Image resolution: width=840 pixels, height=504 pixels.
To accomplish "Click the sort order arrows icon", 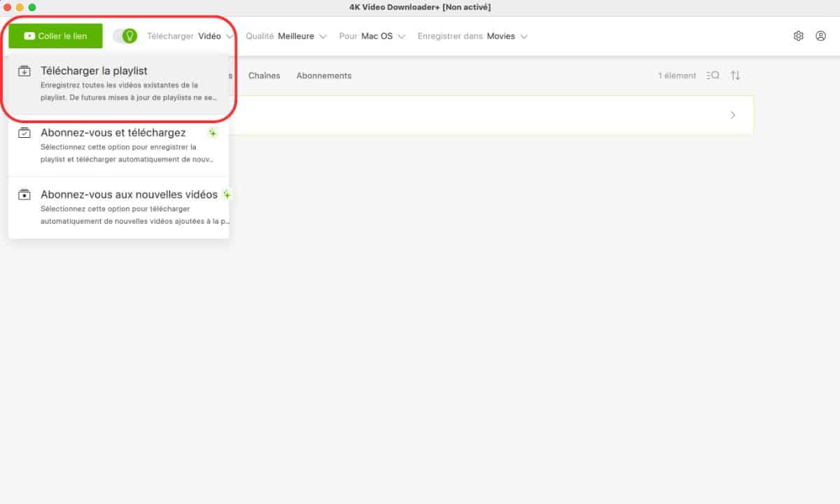I will click(x=736, y=76).
